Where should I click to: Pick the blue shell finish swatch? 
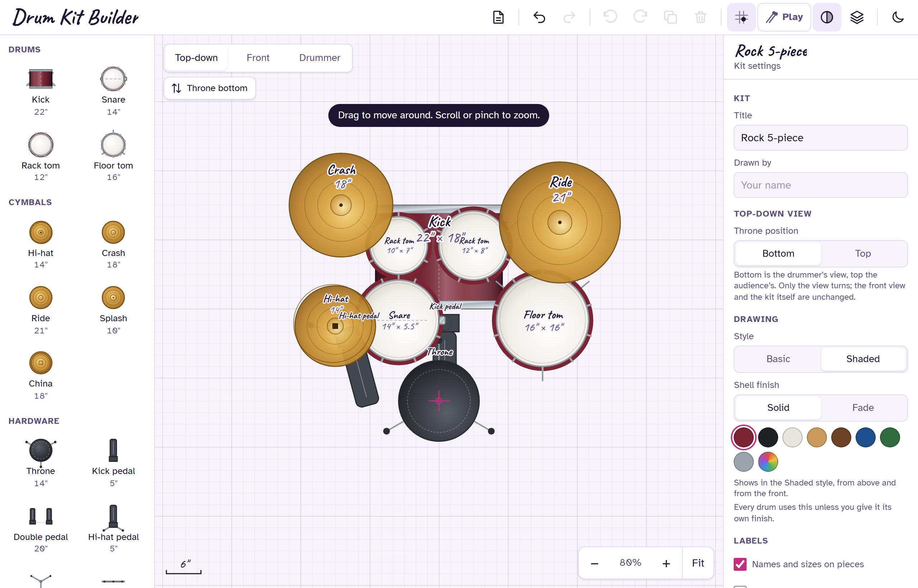tap(865, 437)
